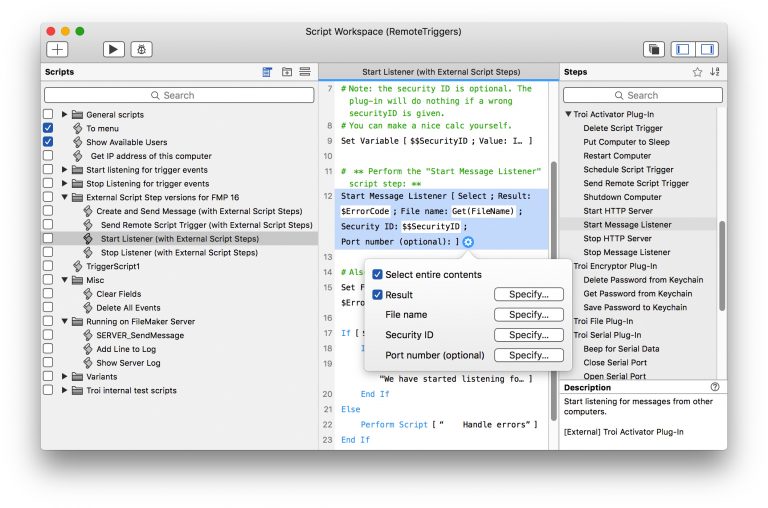
Task: Click the TriggerScript1 script icon
Action: pyautogui.click(x=77, y=266)
